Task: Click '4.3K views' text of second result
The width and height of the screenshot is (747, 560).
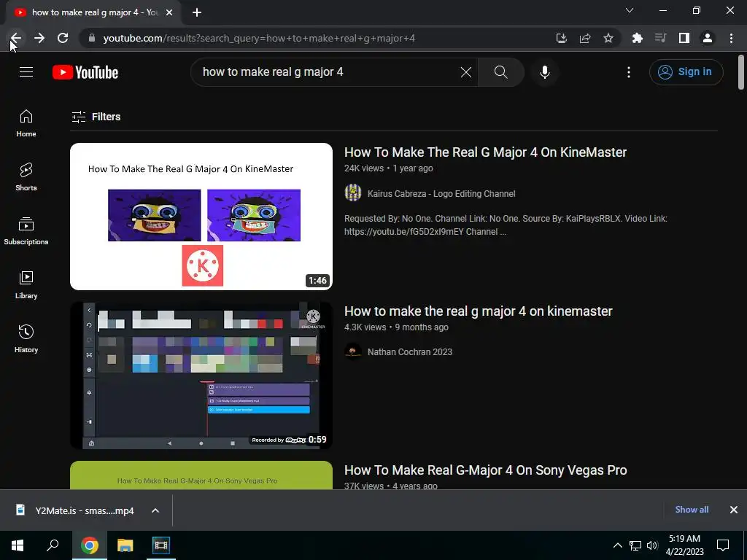Action: tap(365, 327)
